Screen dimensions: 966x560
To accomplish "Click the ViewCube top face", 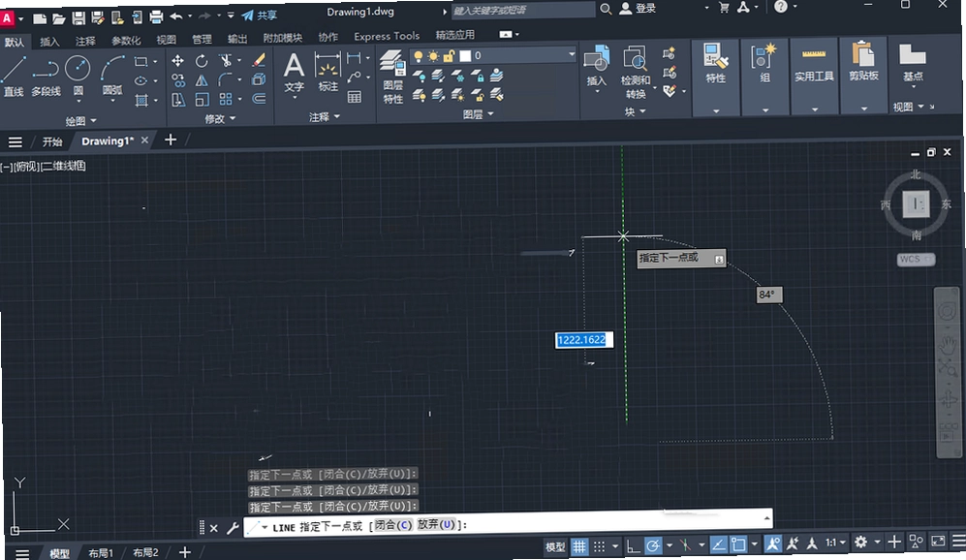I will click(916, 203).
